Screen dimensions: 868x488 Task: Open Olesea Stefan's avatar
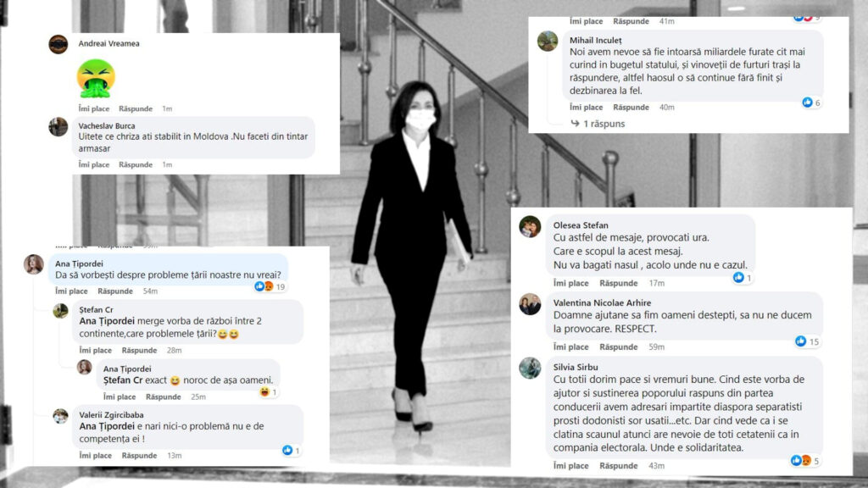pos(530,226)
